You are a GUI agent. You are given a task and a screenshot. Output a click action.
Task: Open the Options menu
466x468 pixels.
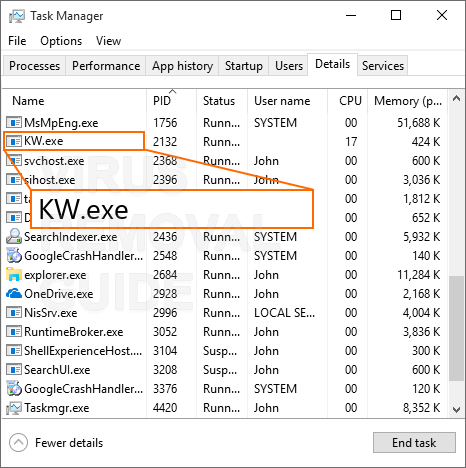pyautogui.click(x=61, y=41)
